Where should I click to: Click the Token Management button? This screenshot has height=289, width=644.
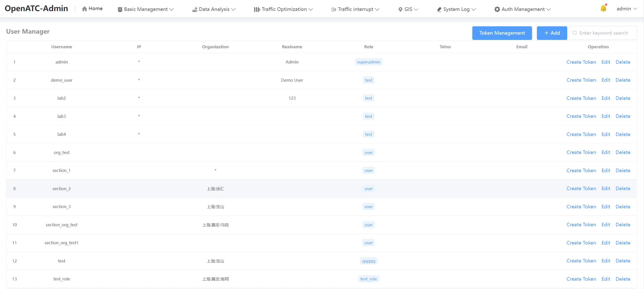(x=502, y=33)
